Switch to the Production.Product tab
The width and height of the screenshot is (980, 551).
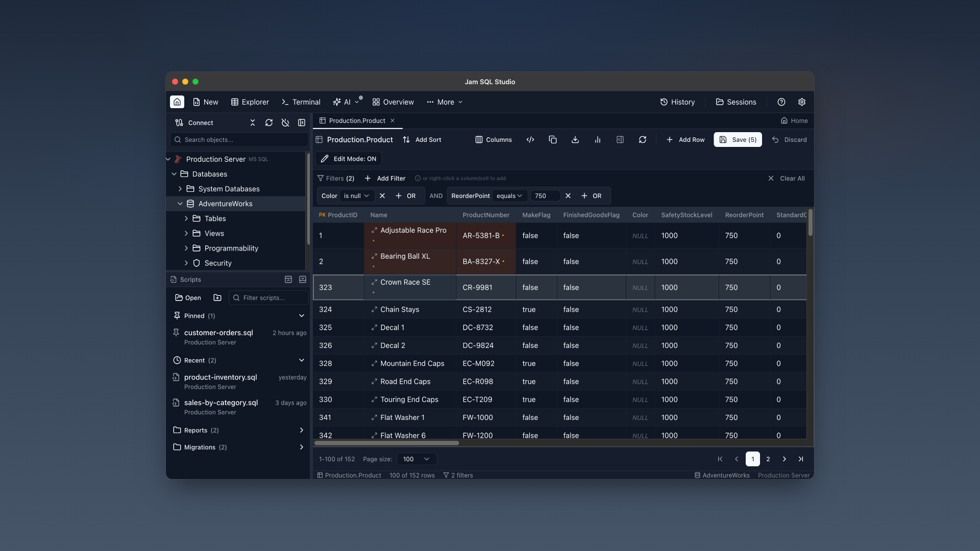tap(356, 120)
